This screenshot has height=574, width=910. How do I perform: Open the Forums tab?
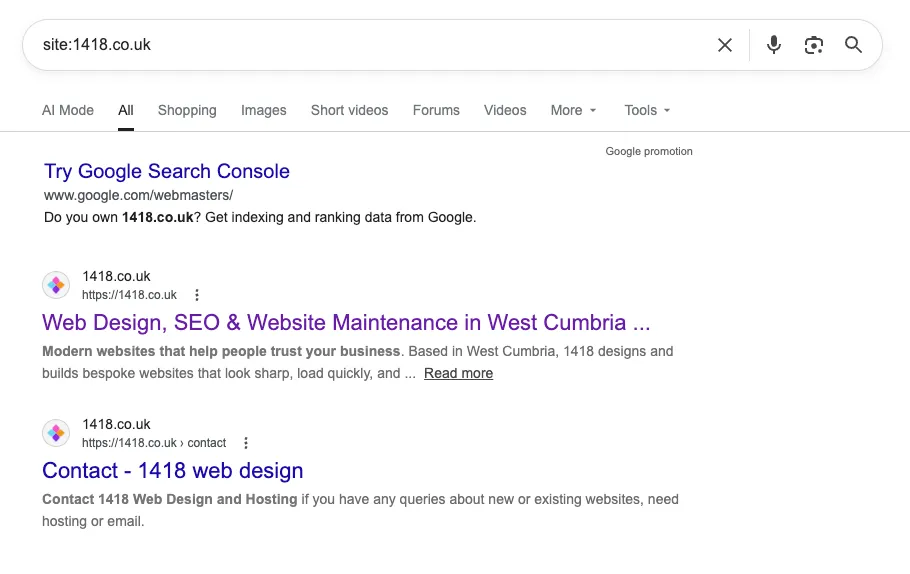436,110
